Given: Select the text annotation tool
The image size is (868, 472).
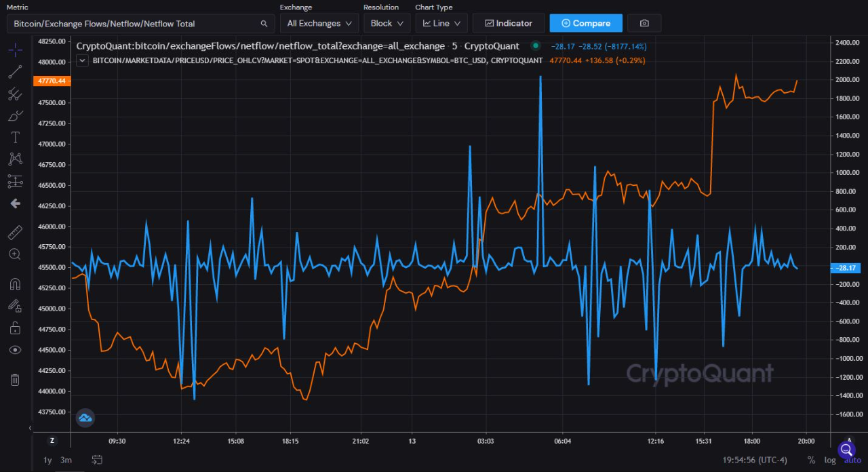Looking at the screenshot, I should point(14,137).
